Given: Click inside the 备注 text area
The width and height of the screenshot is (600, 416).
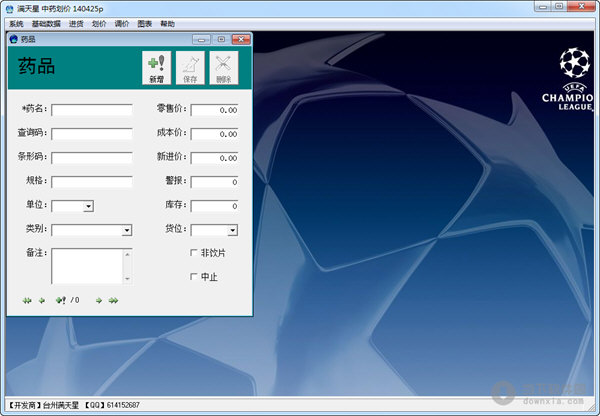Looking at the screenshot, I should click(x=87, y=266).
